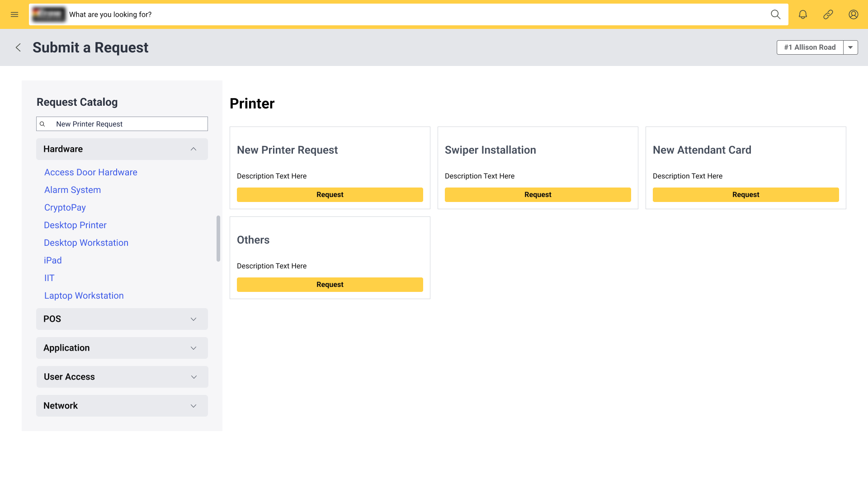Select CryptoPay in Hardware list

tap(65, 207)
